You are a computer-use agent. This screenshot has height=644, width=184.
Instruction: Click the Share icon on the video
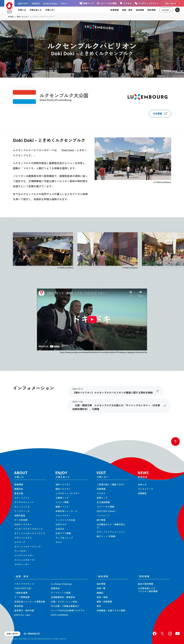point(140,293)
